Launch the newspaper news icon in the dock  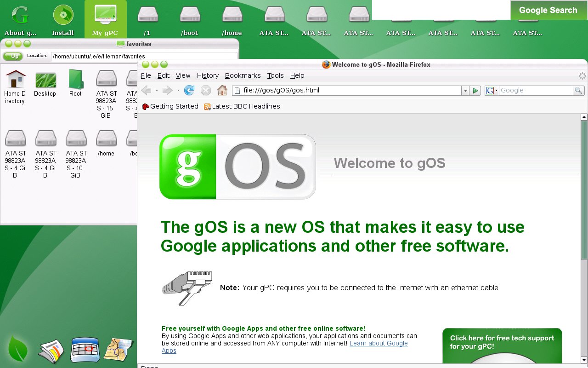51,351
